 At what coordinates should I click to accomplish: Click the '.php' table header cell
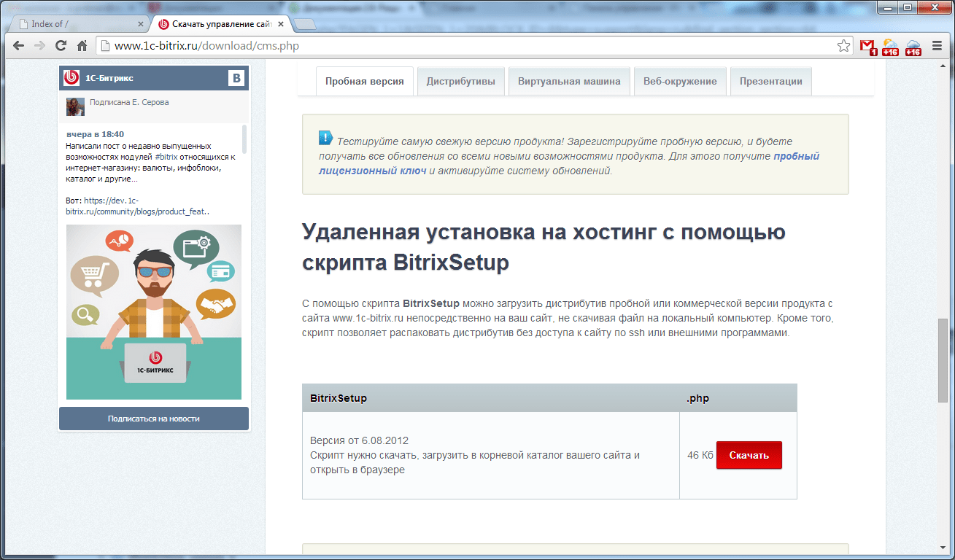click(738, 398)
